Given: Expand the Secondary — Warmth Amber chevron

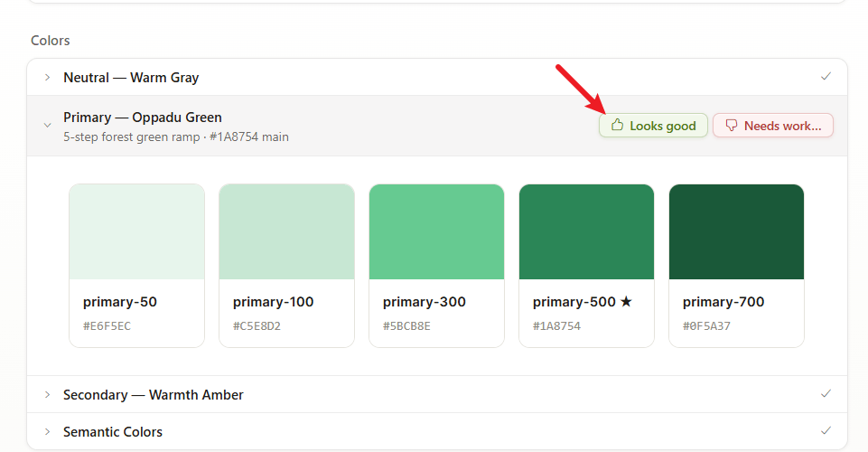Looking at the screenshot, I should pos(48,395).
